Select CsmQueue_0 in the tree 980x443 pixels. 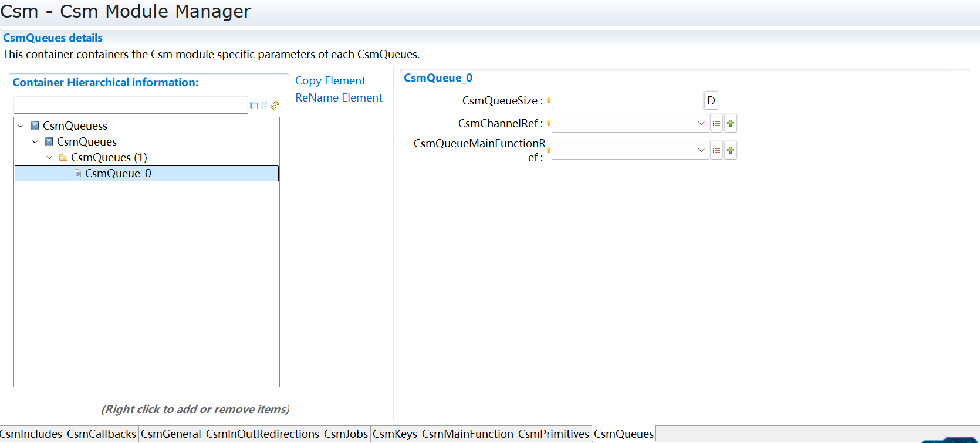118,174
